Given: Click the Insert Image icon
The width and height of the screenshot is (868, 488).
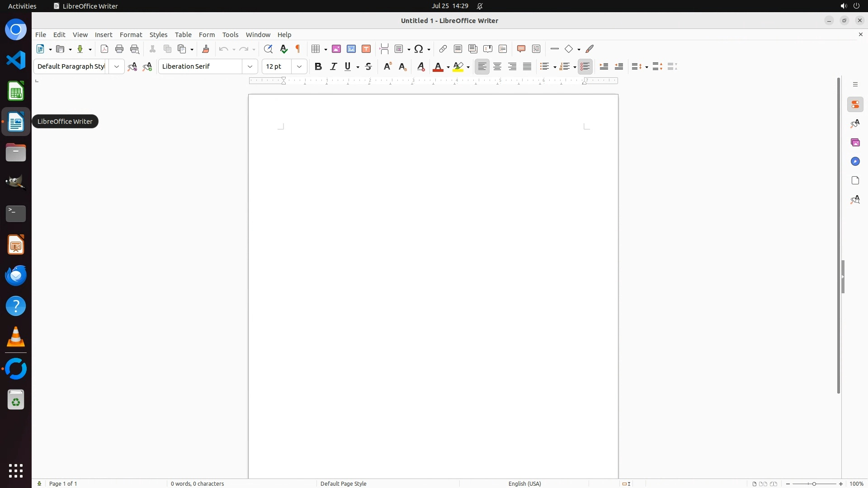Looking at the screenshot, I should tap(336, 49).
